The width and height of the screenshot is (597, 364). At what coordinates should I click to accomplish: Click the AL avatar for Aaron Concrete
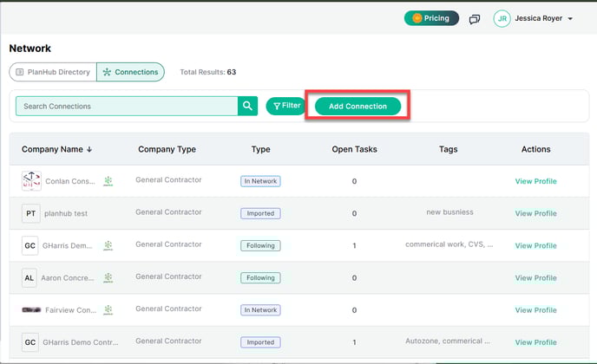point(30,277)
